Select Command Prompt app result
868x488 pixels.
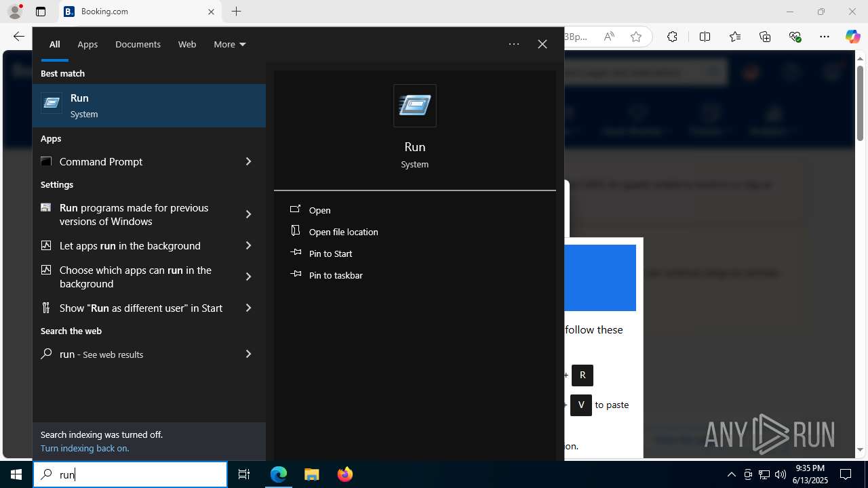tap(132, 161)
